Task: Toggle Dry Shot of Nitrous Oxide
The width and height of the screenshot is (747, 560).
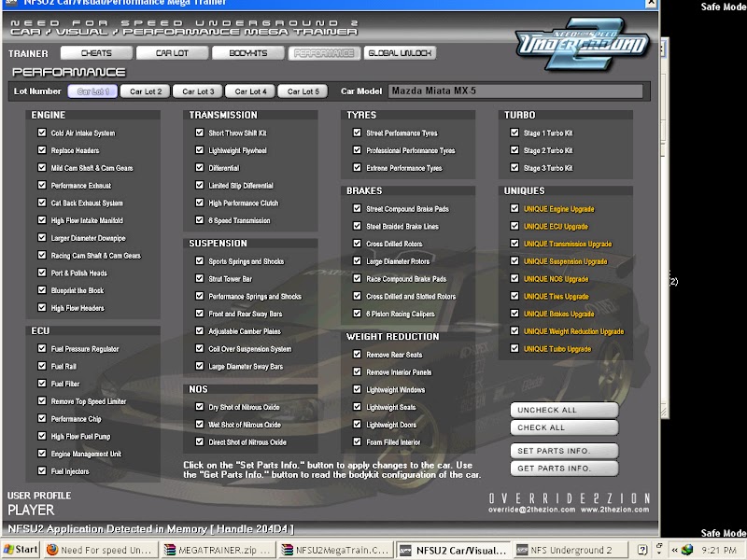Action: coord(200,407)
